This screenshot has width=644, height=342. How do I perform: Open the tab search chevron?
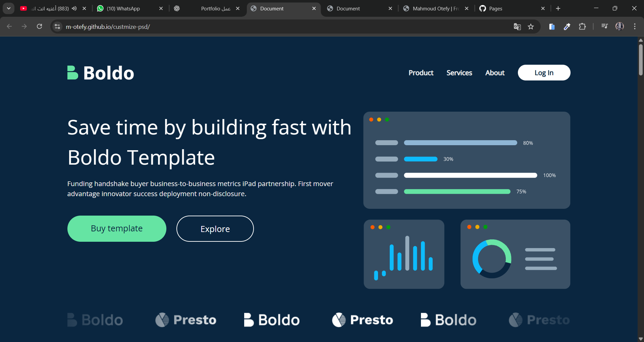[x=8, y=8]
